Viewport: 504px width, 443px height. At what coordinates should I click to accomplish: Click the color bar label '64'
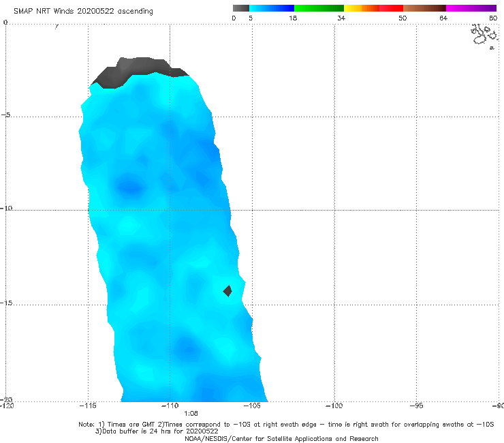pos(443,18)
